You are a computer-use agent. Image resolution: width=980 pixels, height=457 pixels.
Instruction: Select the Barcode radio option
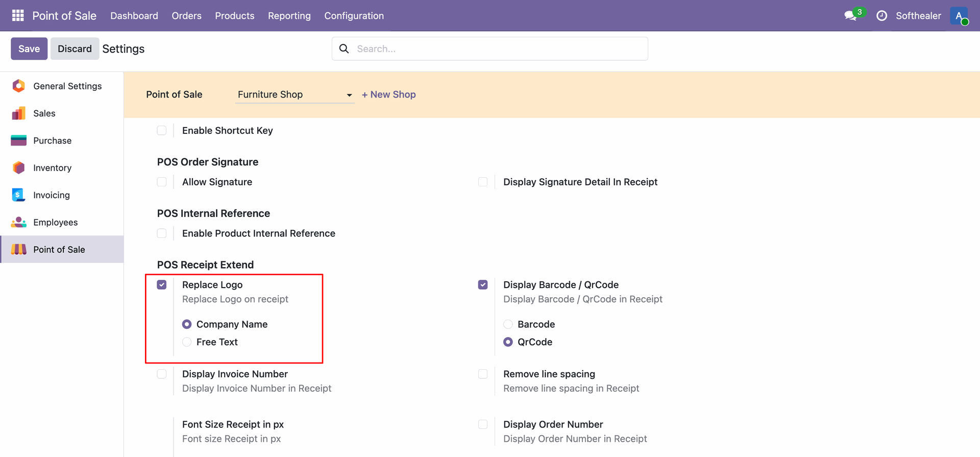(508, 324)
